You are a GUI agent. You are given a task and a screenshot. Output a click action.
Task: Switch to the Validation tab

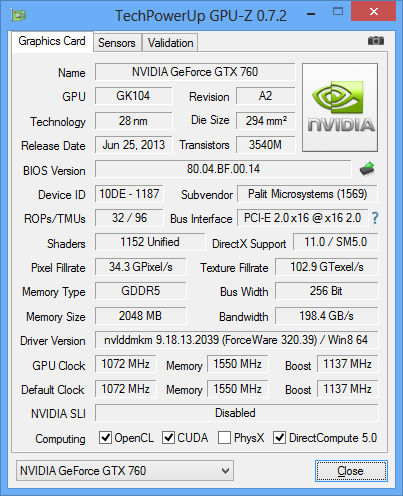tap(170, 43)
